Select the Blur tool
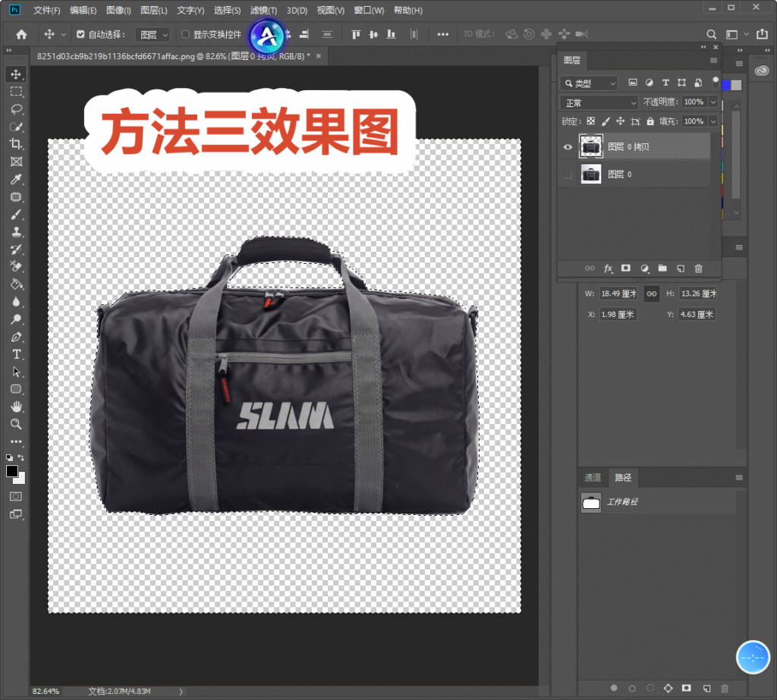 point(16,302)
